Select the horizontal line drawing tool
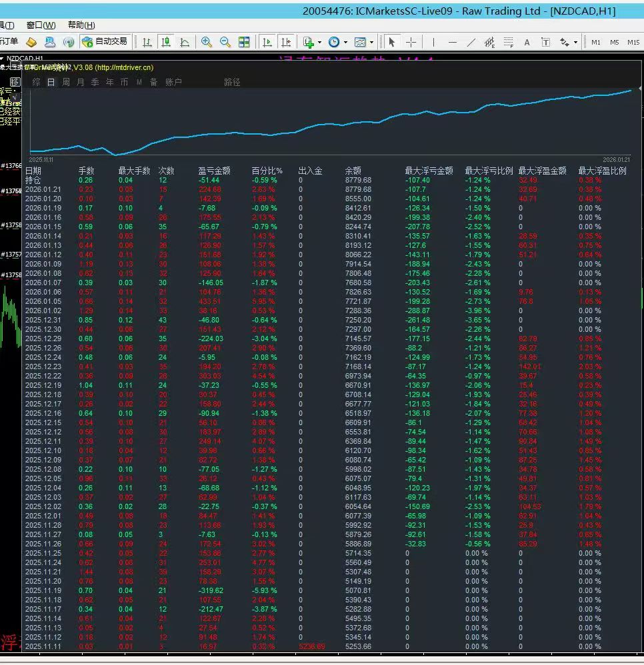 [x=453, y=43]
